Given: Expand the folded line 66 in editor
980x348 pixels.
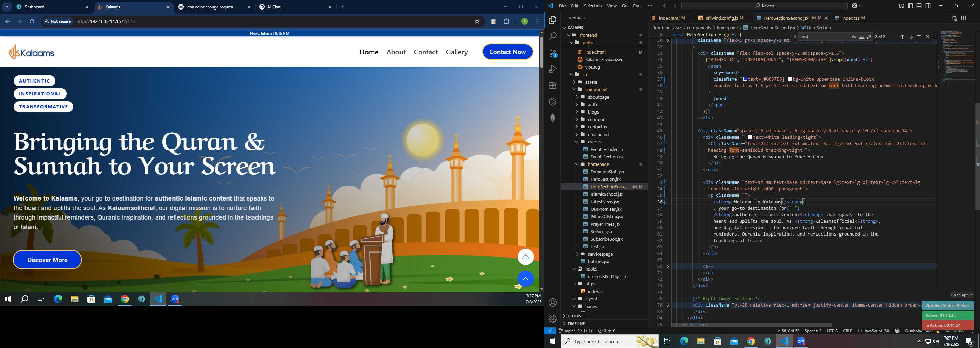Looking at the screenshot, I should click(x=668, y=266).
